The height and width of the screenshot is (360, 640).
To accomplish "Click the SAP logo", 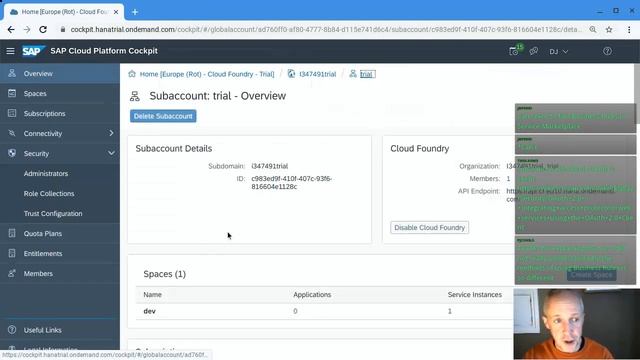I will coord(33,51).
